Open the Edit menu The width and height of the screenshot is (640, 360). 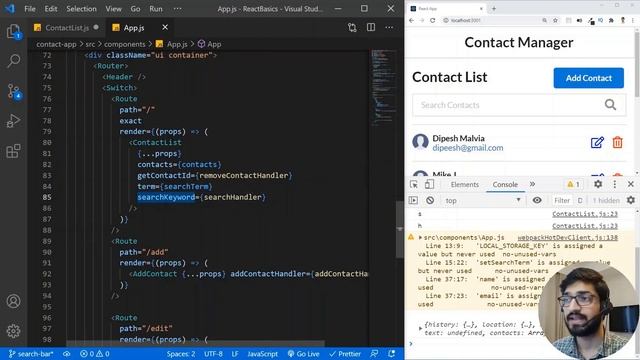click(x=51, y=9)
